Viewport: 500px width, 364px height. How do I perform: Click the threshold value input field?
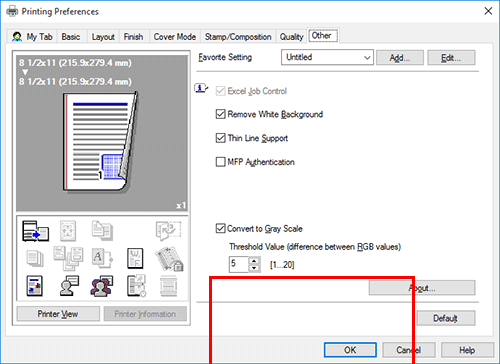[239, 264]
